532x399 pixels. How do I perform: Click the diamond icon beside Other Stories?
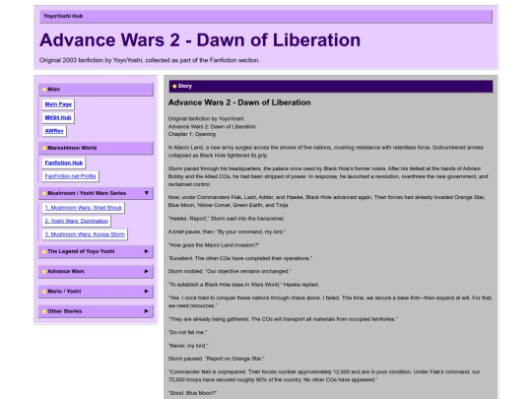coord(44,311)
